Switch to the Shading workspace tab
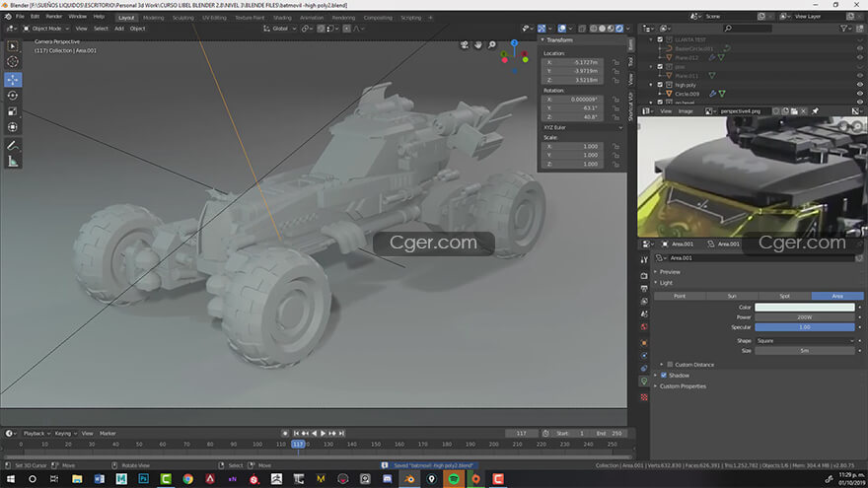The image size is (868, 488). click(x=282, y=18)
